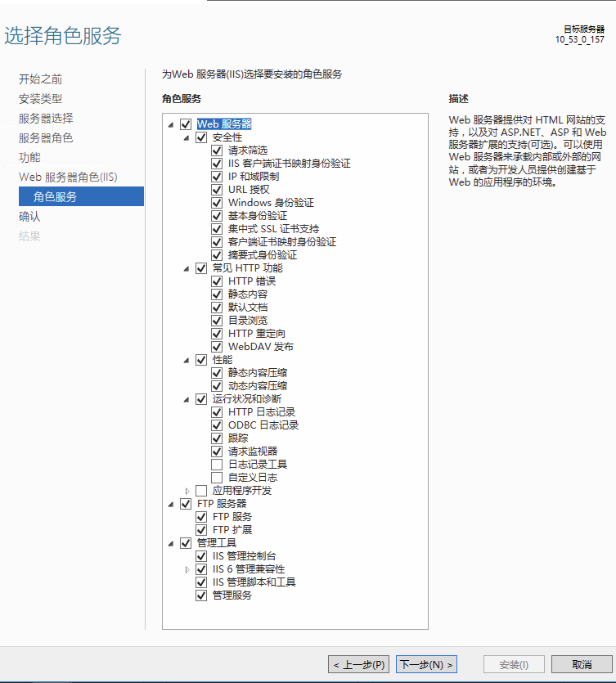Image resolution: width=616 pixels, height=683 pixels.
Task: Uncheck 请求筛选 checkbox
Action: [x=217, y=151]
